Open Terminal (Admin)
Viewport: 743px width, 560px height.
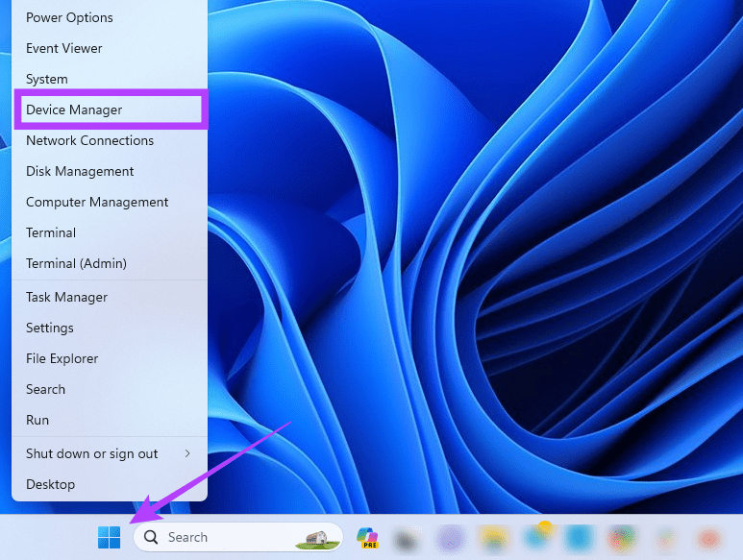76,263
